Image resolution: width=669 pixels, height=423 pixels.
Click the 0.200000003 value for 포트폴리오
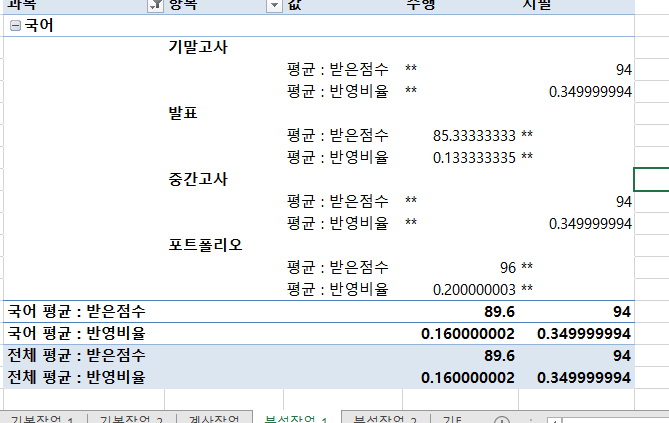click(x=474, y=289)
